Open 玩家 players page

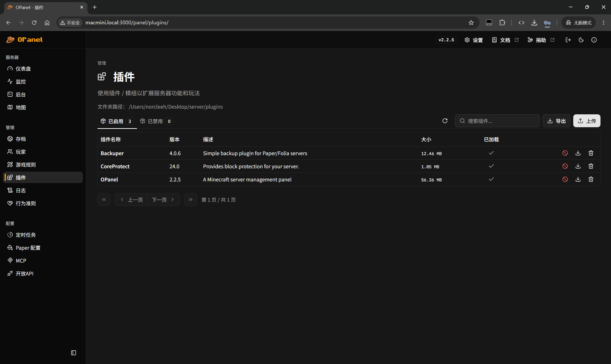[43, 152]
